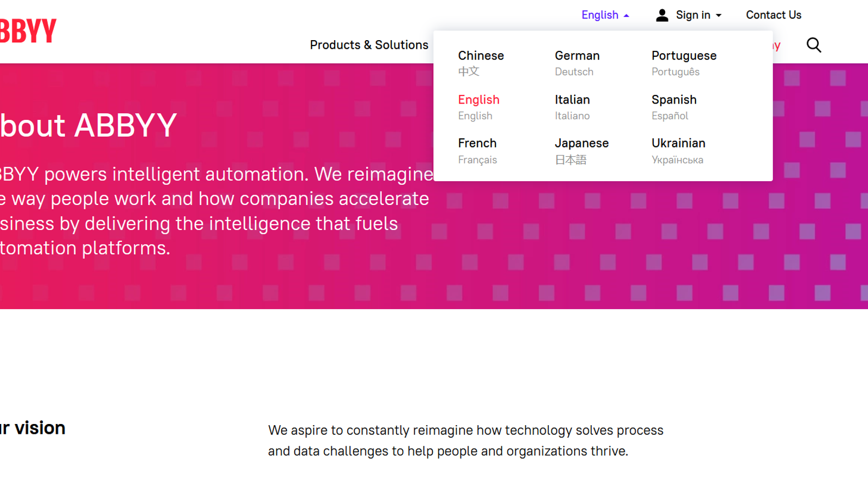Viewport: 868px width, 488px height.
Task: Change site language to Spanish
Action: [x=674, y=107]
